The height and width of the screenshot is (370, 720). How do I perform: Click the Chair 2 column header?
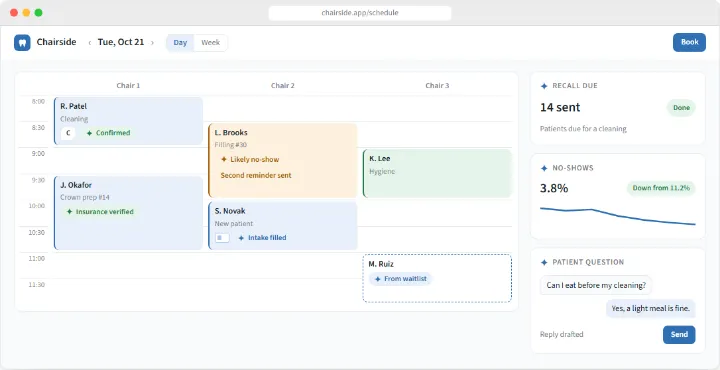(282, 85)
